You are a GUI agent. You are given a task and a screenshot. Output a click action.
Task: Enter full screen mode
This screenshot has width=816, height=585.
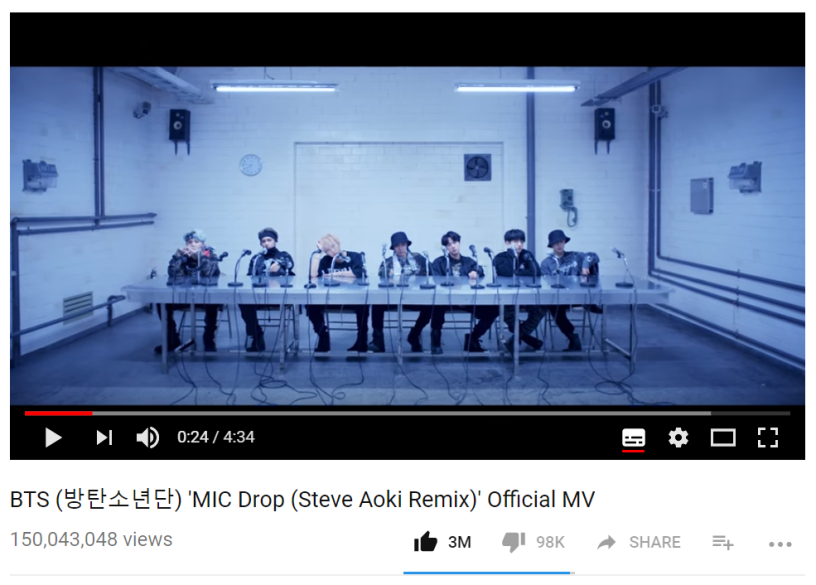pyautogui.click(x=768, y=438)
